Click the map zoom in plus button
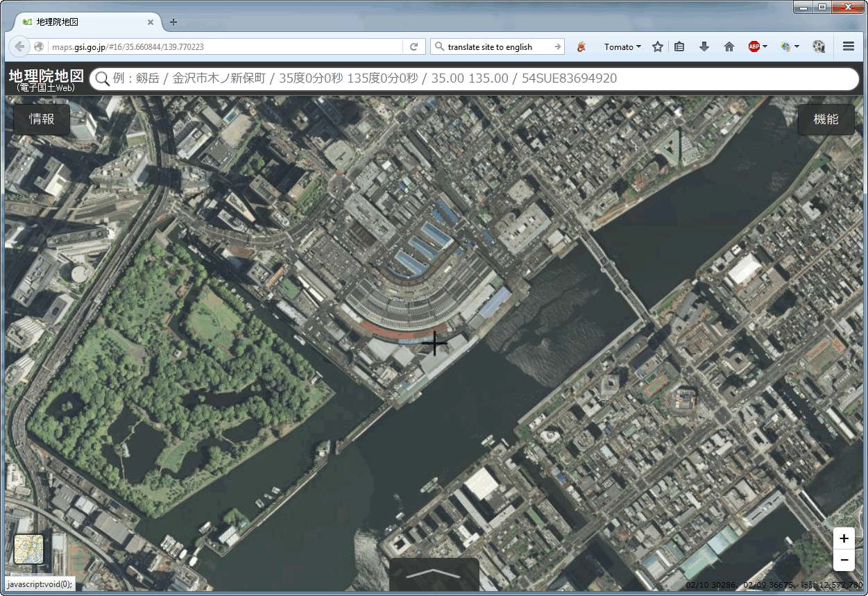 click(844, 538)
